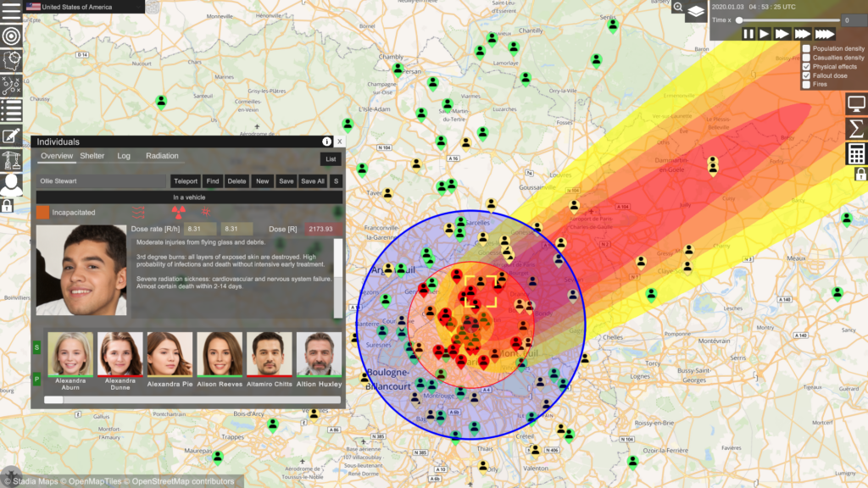Click the Individuals panel info icon
The image size is (868, 488).
(x=326, y=141)
